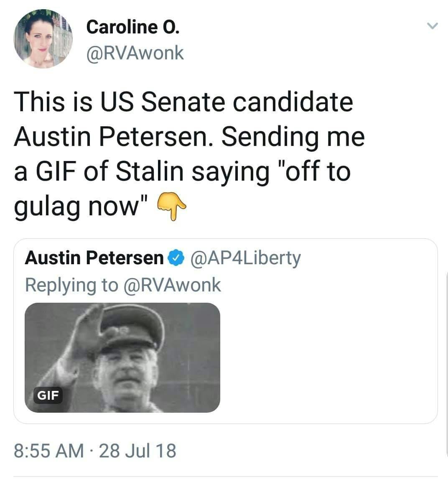This screenshot has width=448, height=480.
Task: Click @RVAwonk in the Replying to line
Action: (x=172, y=285)
